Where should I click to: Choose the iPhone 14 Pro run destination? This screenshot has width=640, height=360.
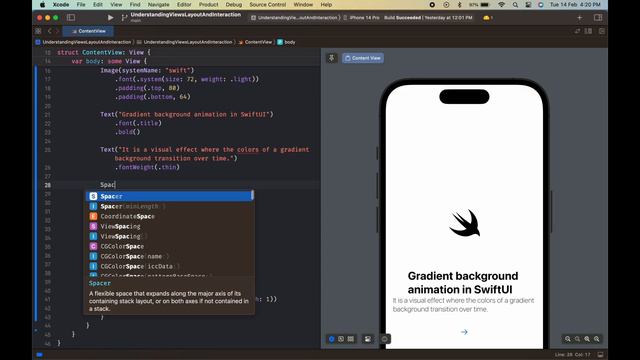tap(362, 18)
